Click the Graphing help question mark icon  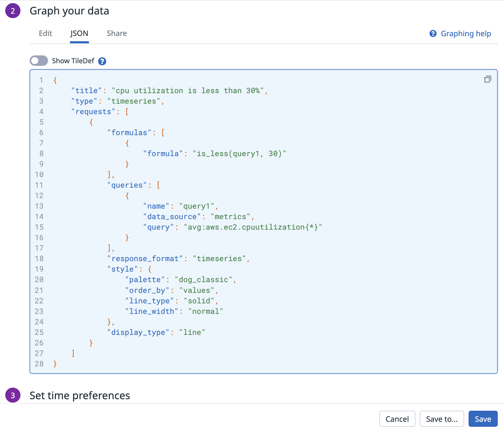[x=433, y=34]
